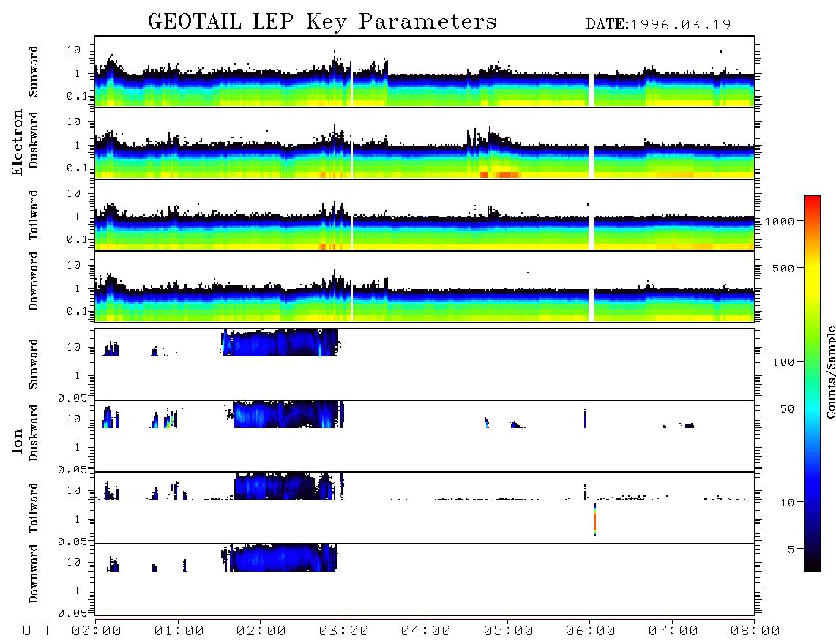Viewport: 836px width, 644px height.
Task: Click the 00:00 time axis label
Action: pos(97,631)
